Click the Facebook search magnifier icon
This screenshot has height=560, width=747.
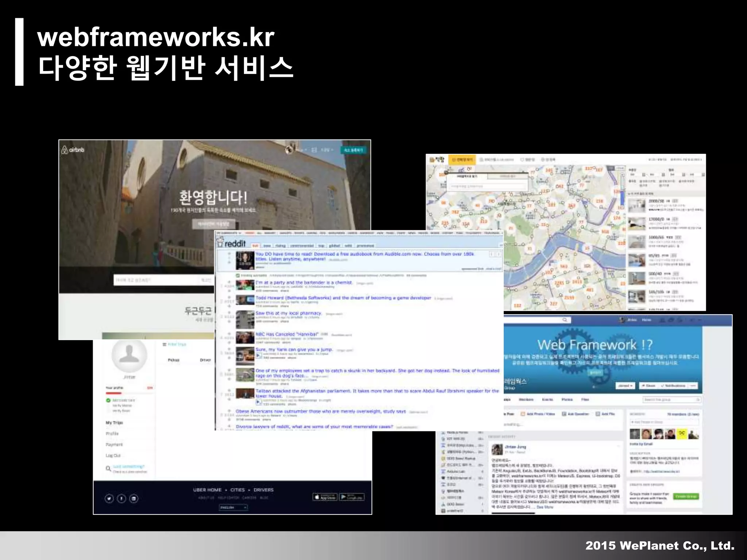(x=565, y=320)
